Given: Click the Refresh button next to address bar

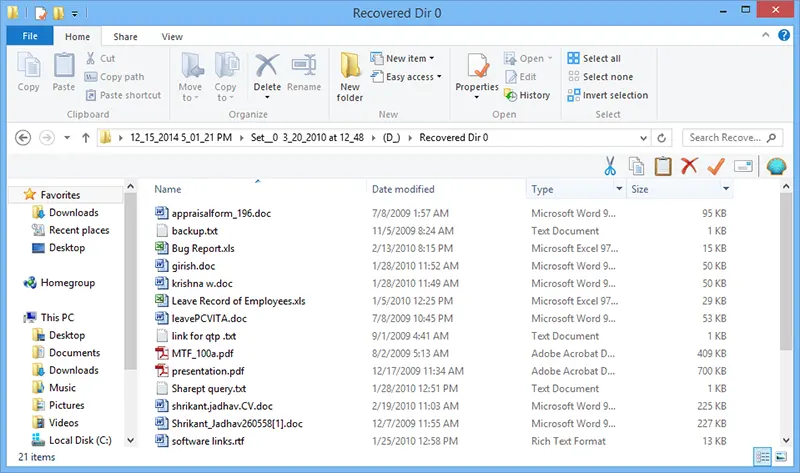Looking at the screenshot, I should click(x=661, y=138).
